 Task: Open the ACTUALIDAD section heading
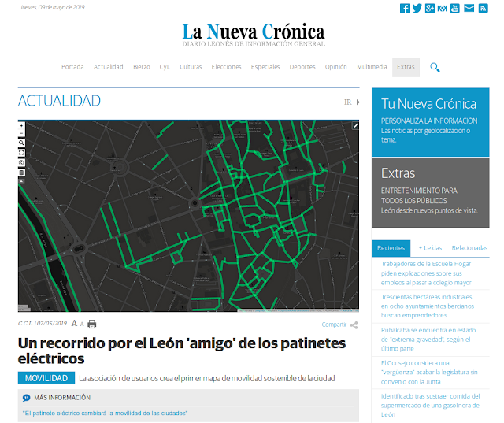coord(59,101)
